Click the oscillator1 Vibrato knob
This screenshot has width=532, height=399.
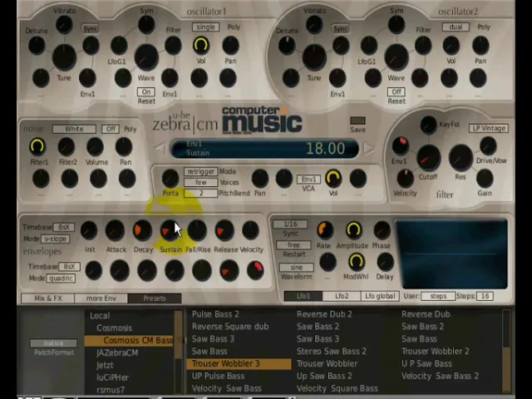[x=64, y=24]
